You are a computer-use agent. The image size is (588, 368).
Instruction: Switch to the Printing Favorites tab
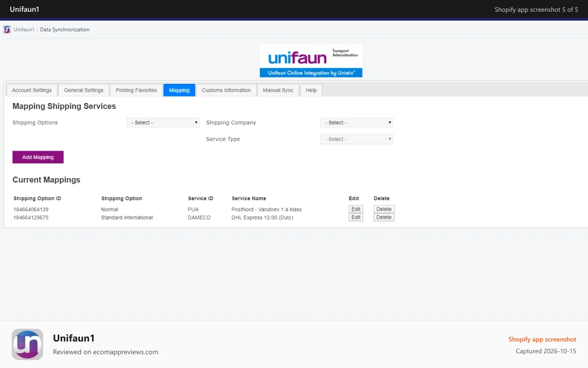(136, 90)
